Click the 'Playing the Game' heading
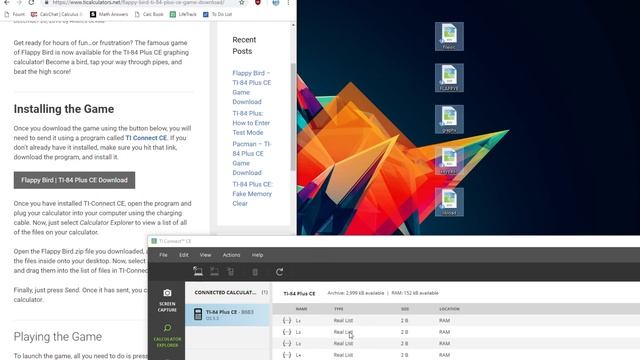Viewport: 640px width, 360px height. [58, 337]
